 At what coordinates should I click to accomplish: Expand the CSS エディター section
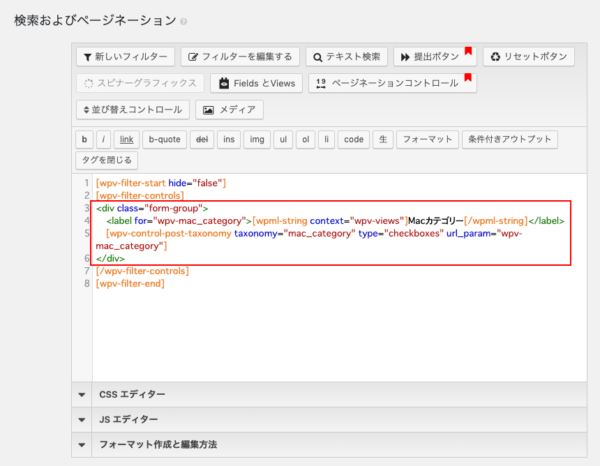point(132,395)
